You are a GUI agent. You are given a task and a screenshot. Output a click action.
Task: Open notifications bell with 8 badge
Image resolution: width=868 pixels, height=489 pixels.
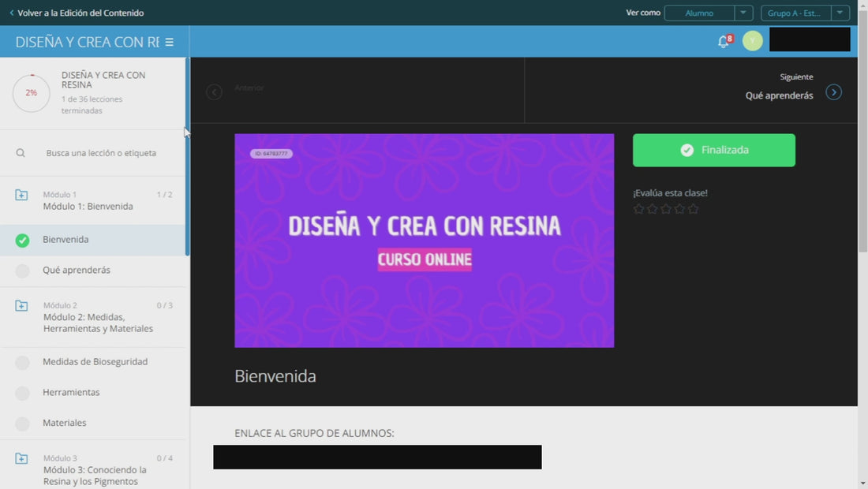tap(724, 40)
